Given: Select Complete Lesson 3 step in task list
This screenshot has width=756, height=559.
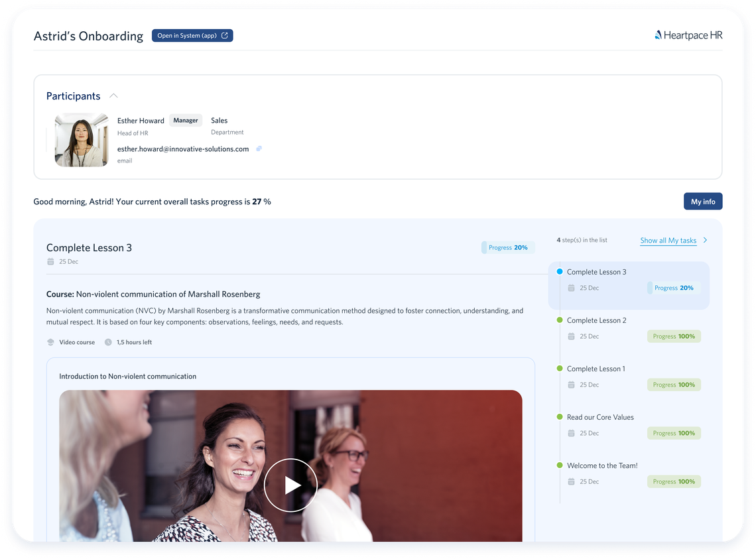Looking at the screenshot, I should coord(629,286).
